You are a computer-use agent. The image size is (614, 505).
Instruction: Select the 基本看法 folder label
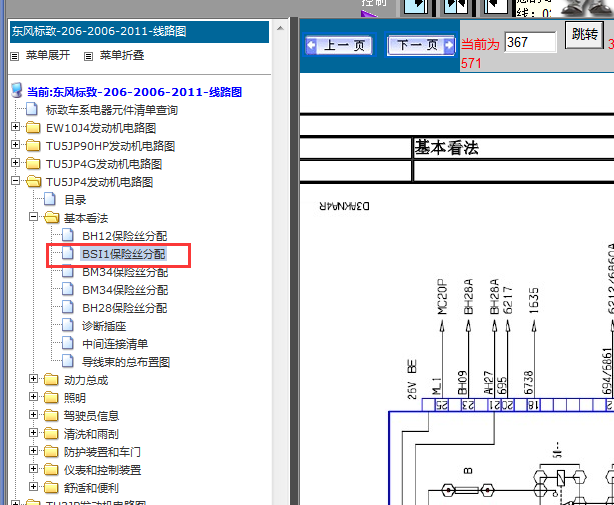(x=86, y=218)
